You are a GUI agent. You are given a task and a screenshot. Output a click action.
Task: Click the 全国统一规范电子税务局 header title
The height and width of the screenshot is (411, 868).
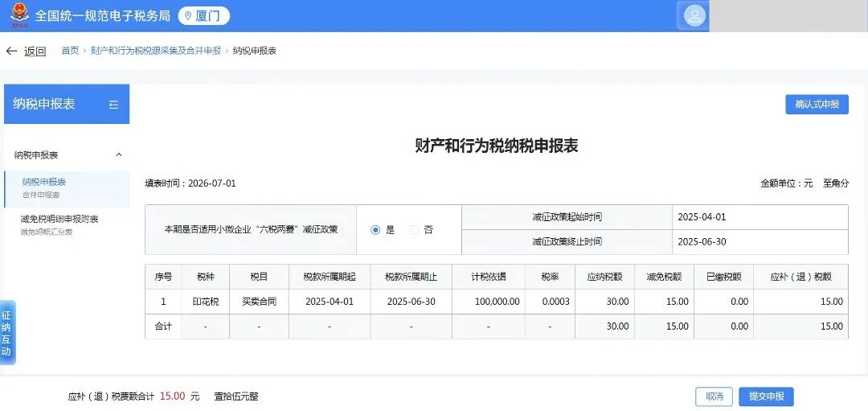pos(102,15)
